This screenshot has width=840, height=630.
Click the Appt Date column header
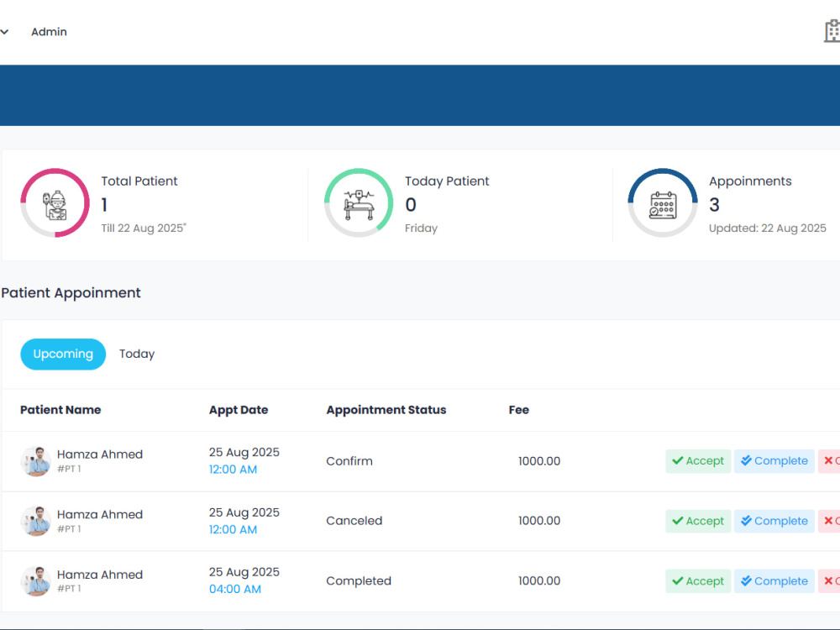tap(239, 410)
